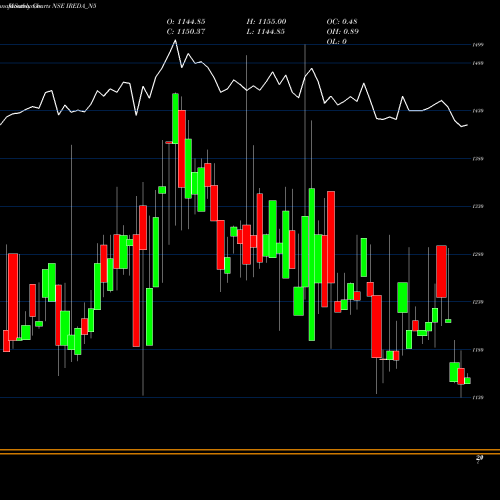Click the NSE IREDA_N5 chart title
Image resolution: width=500 pixels, height=500 pixels.
[74, 6]
